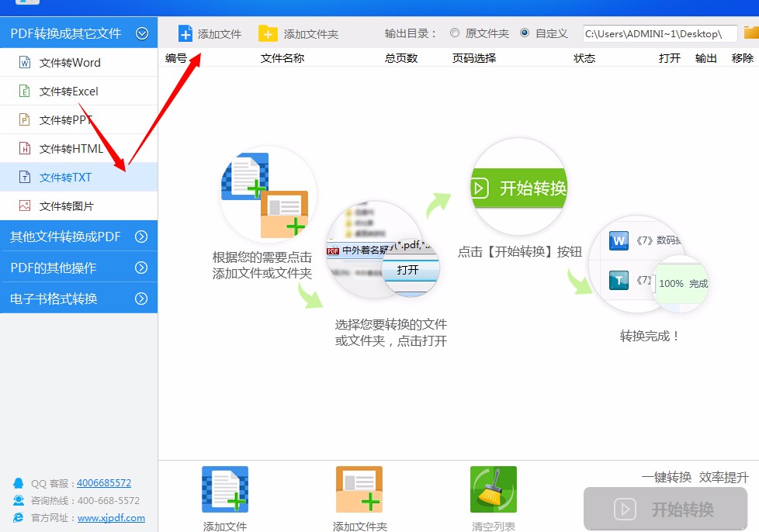The height and width of the screenshot is (532, 759).
Task: Open QQ number 4006685572 link
Action: click(103, 482)
